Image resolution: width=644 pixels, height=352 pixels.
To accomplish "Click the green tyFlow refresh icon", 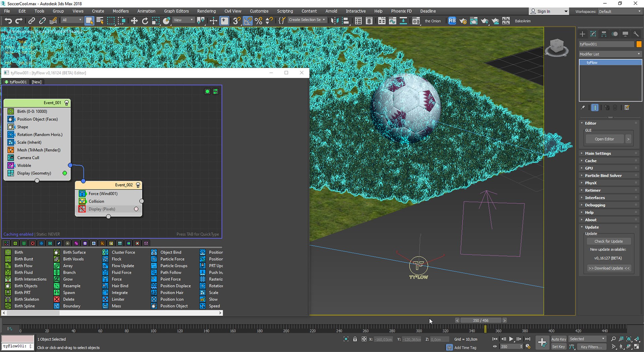I will click(215, 91).
